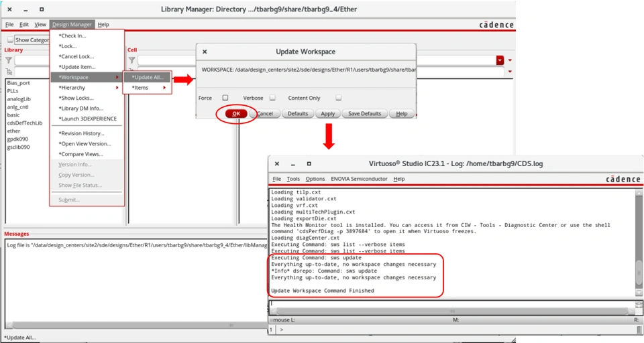
Task: Expand the Hierarchy submenu
Action: pos(87,87)
